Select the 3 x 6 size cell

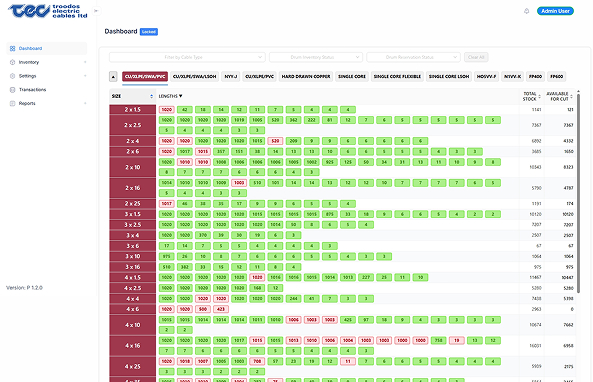(133, 246)
